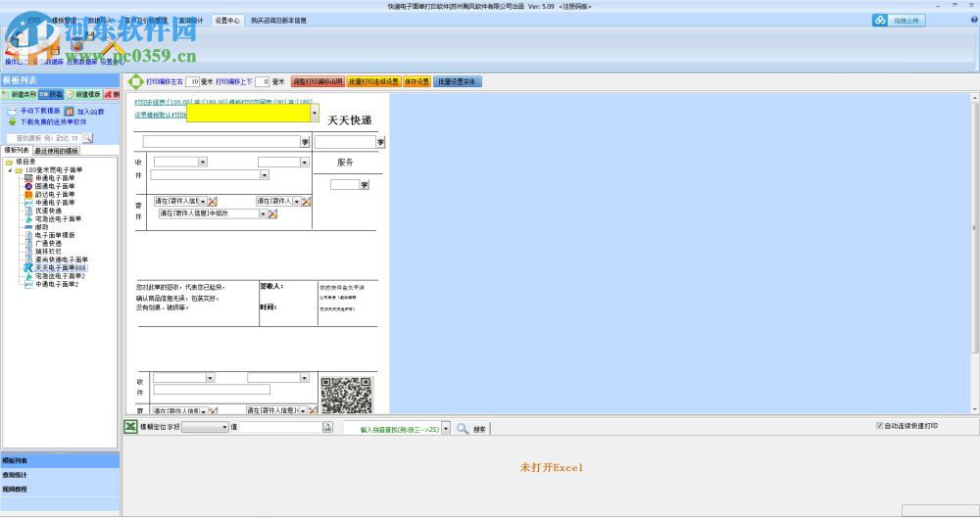This screenshot has width=980, height=518.
Task: Switch to 模板列表 tab above the tree
Action: point(17,150)
